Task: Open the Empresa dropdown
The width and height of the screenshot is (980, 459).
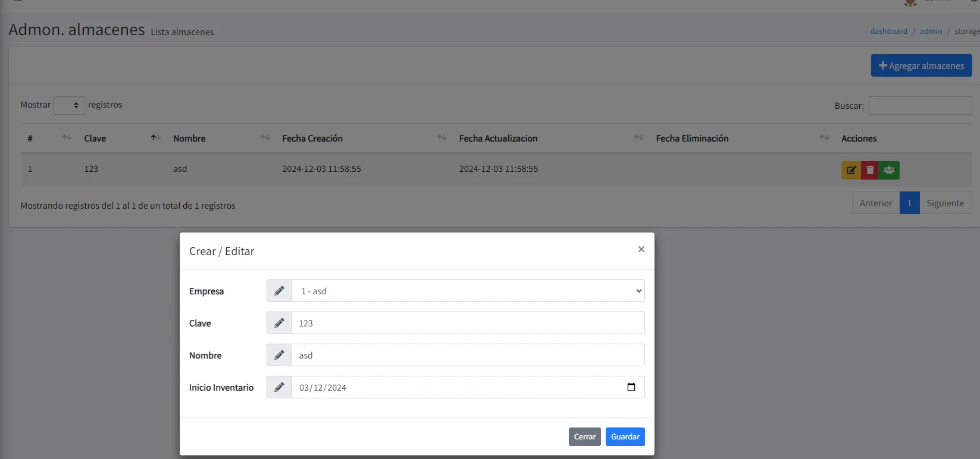Action: (x=467, y=291)
